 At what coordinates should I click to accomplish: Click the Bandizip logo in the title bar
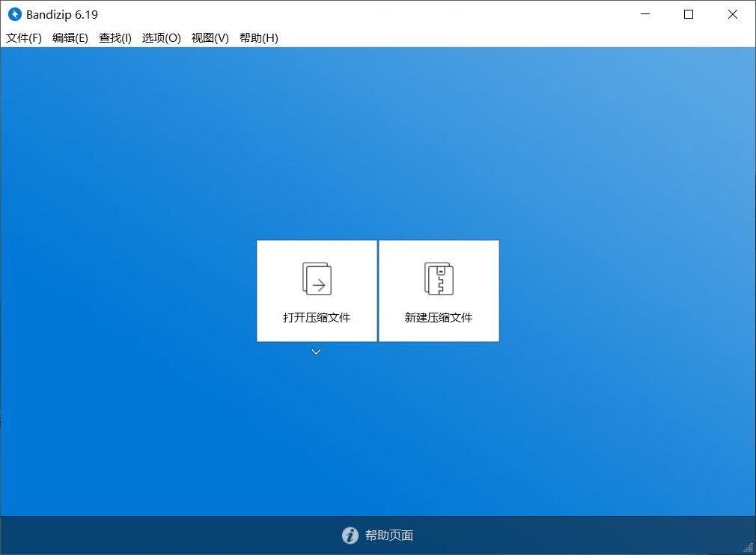pos(13,14)
